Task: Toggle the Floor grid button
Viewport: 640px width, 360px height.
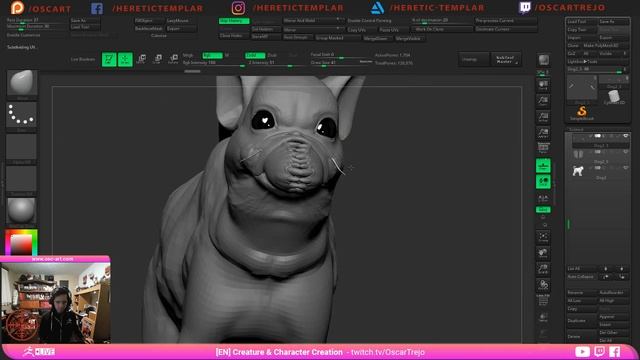Action: [x=543, y=166]
